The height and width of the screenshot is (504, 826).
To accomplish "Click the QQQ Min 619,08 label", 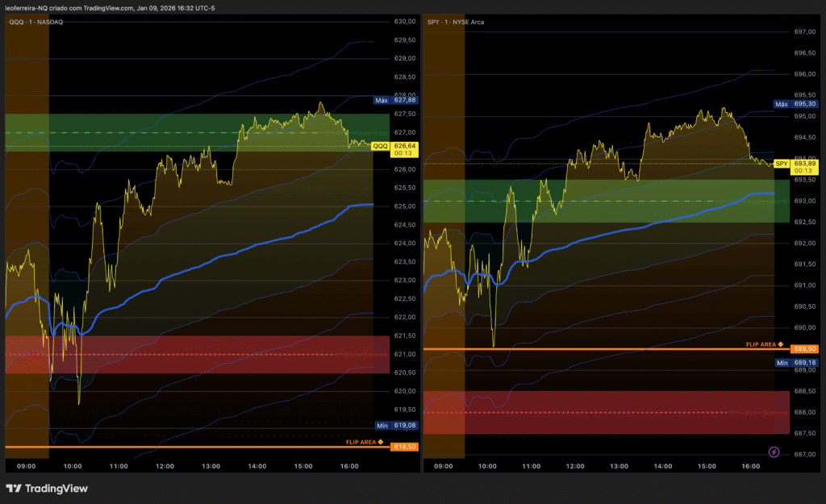I will [396, 426].
